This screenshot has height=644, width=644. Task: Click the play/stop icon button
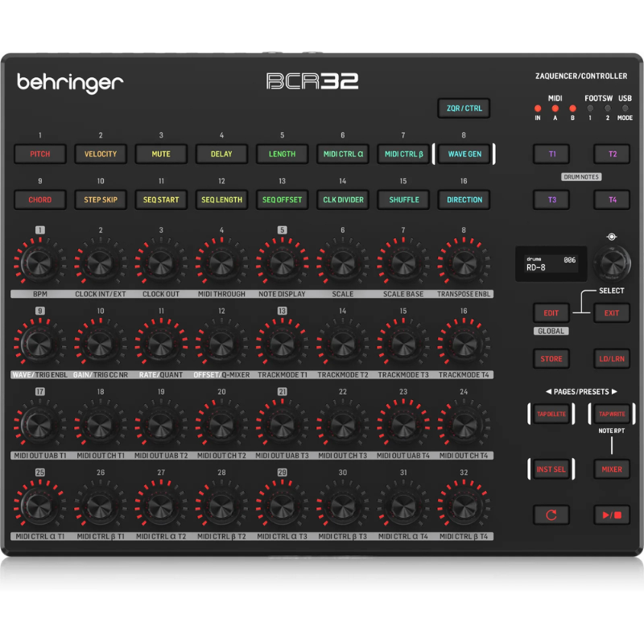tap(612, 515)
